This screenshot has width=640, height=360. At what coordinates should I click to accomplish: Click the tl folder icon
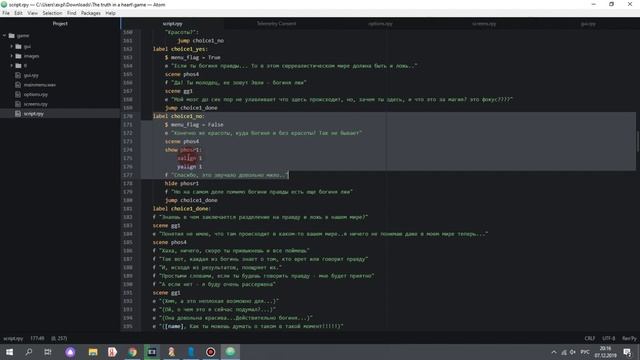(x=18, y=65)
